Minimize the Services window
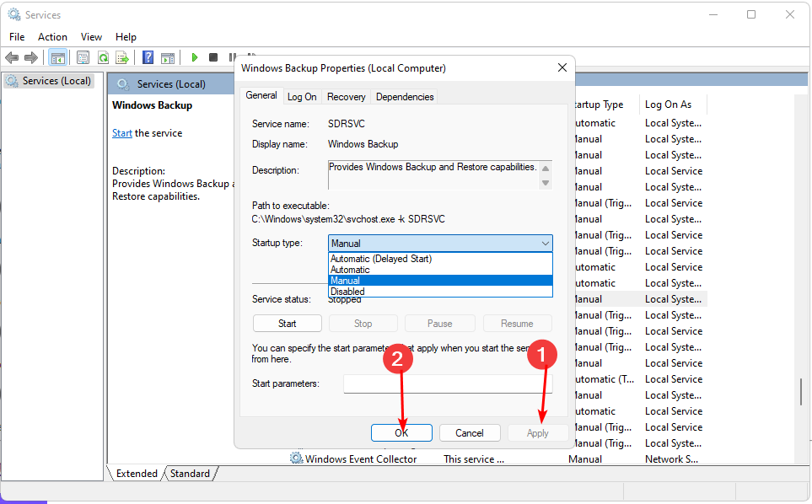Image resolution: width=812 pixels, height=504 pixels. click(x=713, y=14)
